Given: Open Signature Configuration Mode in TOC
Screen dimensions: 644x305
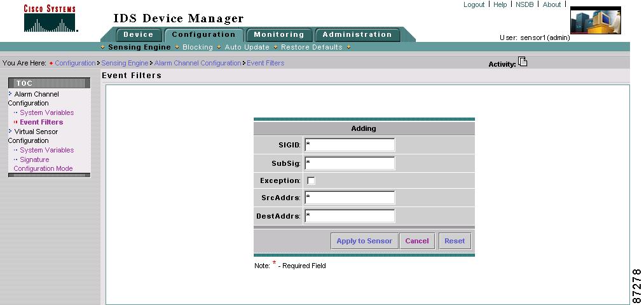Looking at the screenshot, I should point(43,164).
